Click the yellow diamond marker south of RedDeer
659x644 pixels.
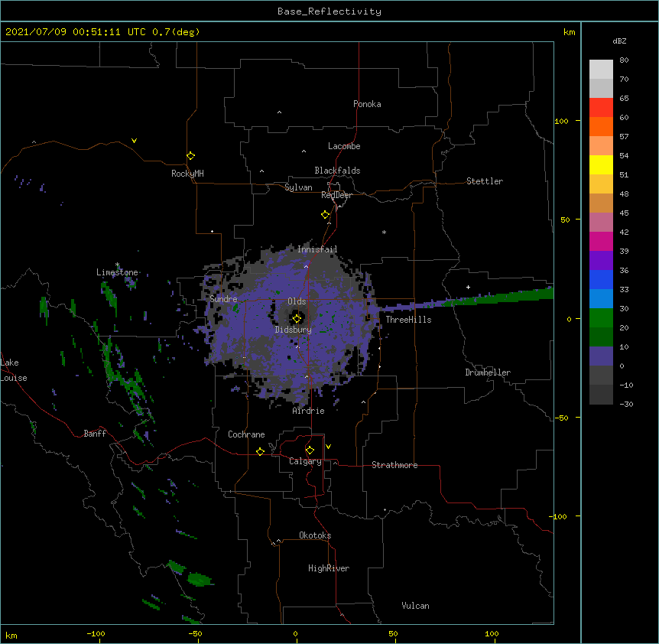coord(326,215)
